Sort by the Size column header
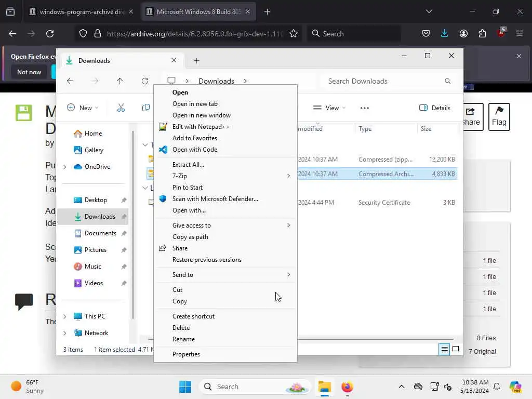 coord(426,129)
